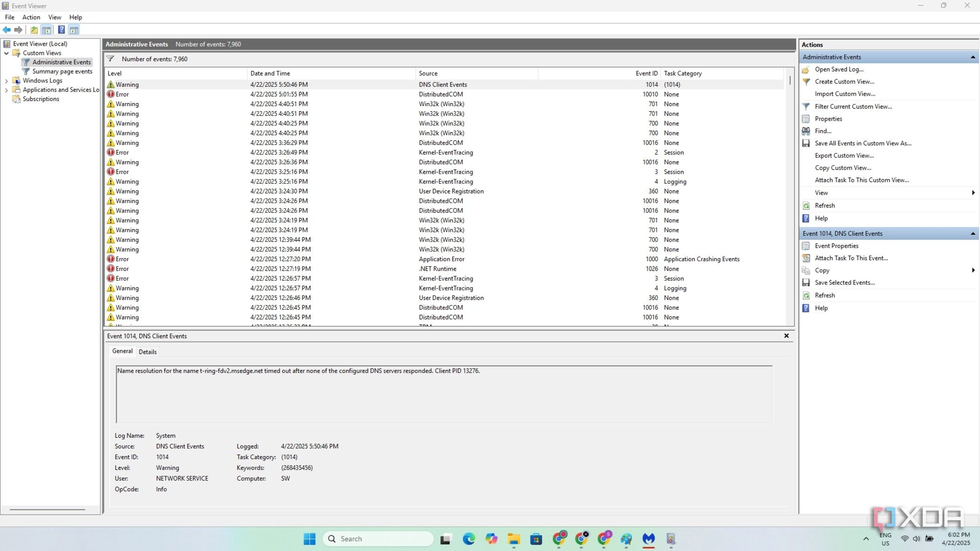
Task: Sort by Date and Time column header
Action: tap(331, 73)
